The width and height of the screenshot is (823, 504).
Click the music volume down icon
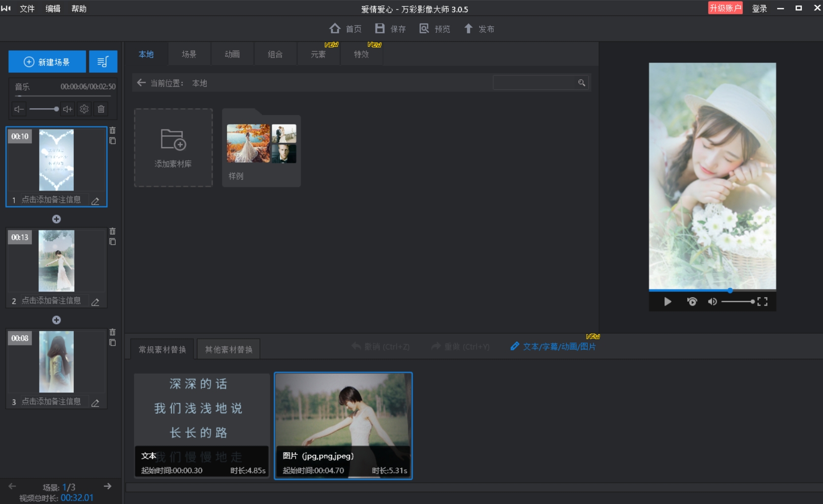click(19, 109)
